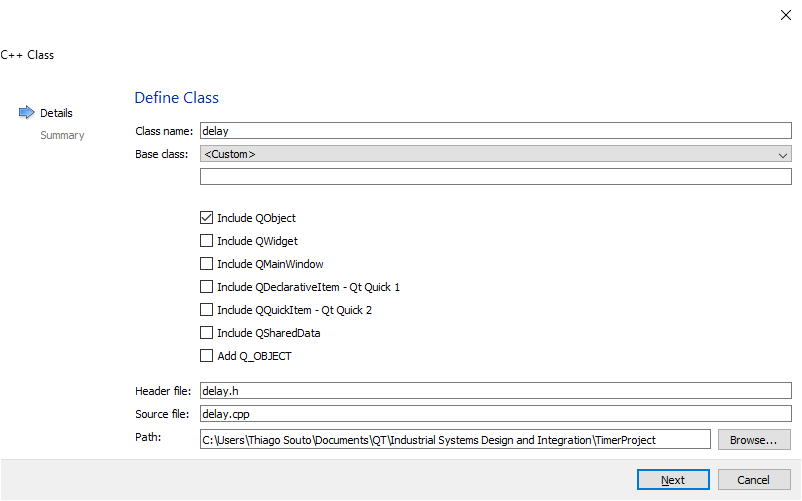
Task: Open the Base class dropdown
Action: (x=495, y=154)
